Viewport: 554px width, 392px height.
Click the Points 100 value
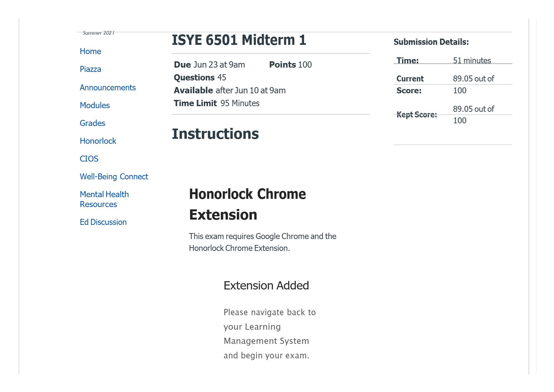(290, 65)
